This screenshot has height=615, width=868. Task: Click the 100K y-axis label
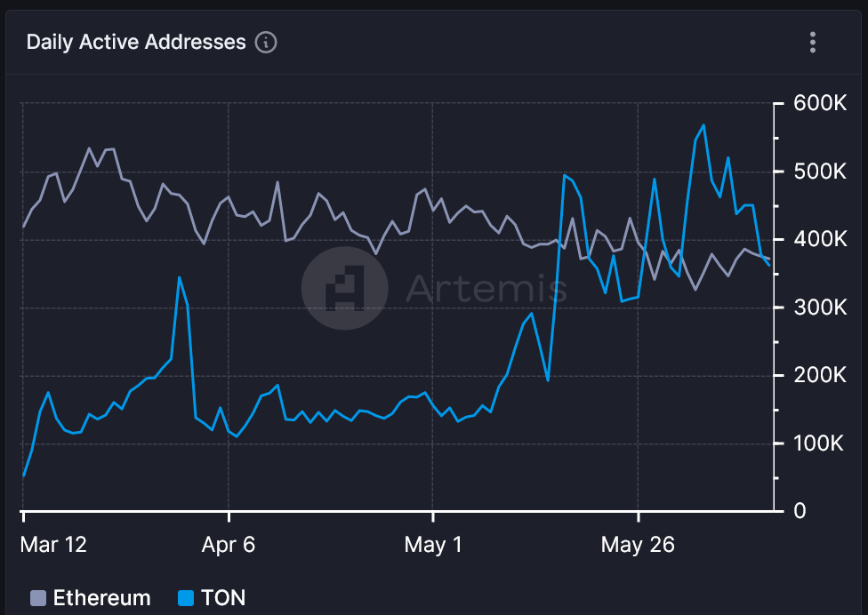coord(818,443)
